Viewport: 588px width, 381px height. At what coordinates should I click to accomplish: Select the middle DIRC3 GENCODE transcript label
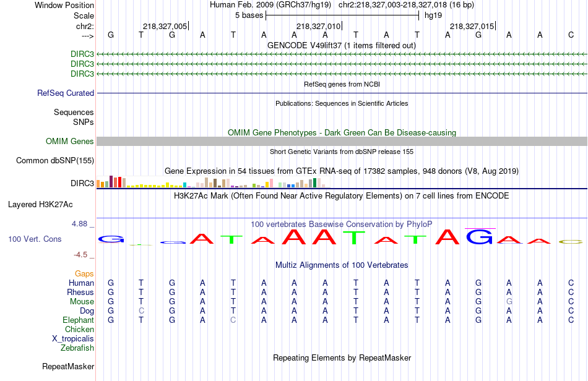coord(82,64)
